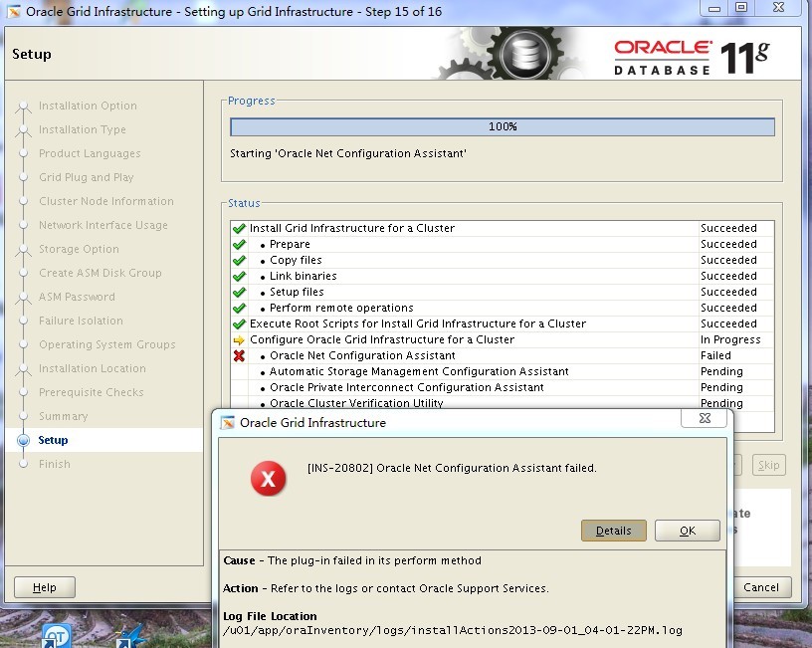Select the Finish step in sidebar
Image resolution: width=812 pixels, height=648 pixels.
[55, 464]
